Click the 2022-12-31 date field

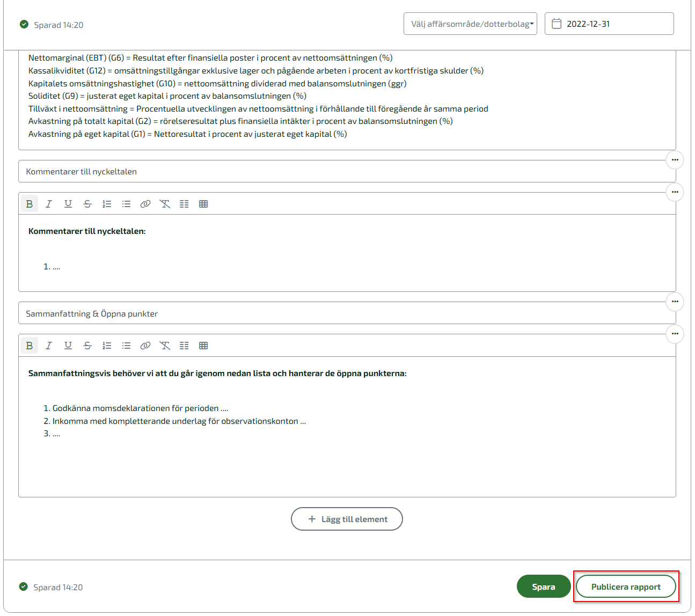click(609, 24)
